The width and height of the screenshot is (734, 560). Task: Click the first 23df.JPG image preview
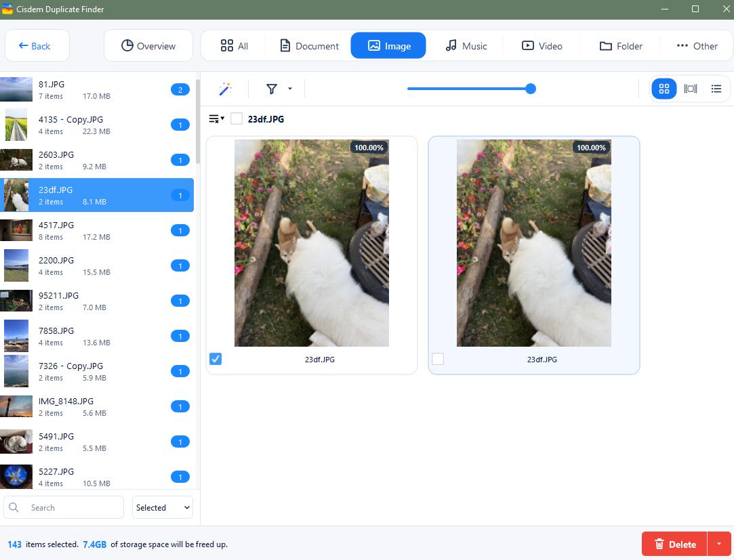pyautogui.click(x=311, y=243)
